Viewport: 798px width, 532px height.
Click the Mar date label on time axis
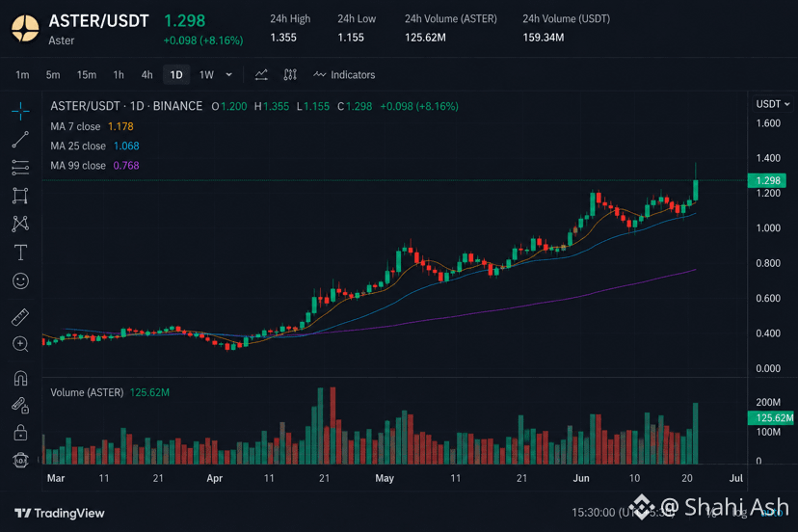click(x=56, y=478)
